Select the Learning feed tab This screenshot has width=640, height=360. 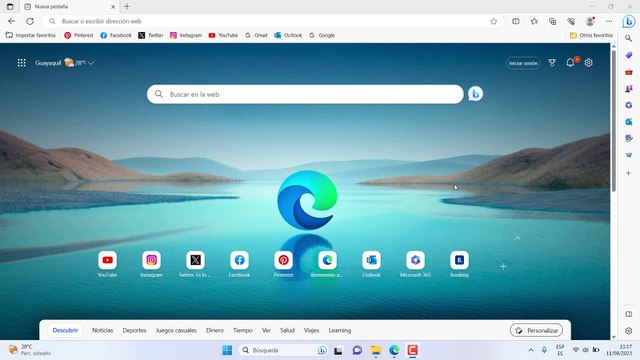coord(340,330)
